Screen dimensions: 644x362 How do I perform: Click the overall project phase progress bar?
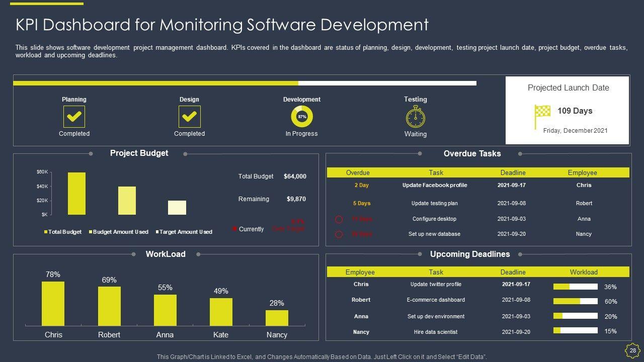(x=245, y=83)
